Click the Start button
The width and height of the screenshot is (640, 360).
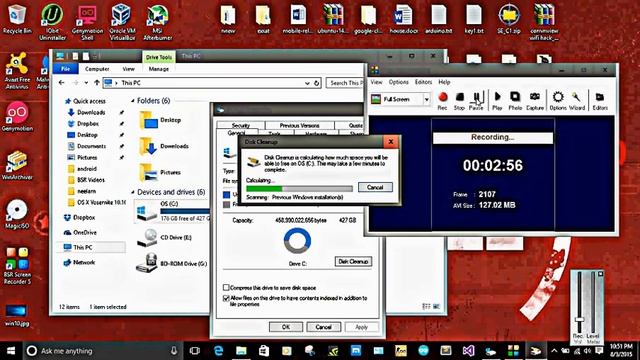[11, 351]
